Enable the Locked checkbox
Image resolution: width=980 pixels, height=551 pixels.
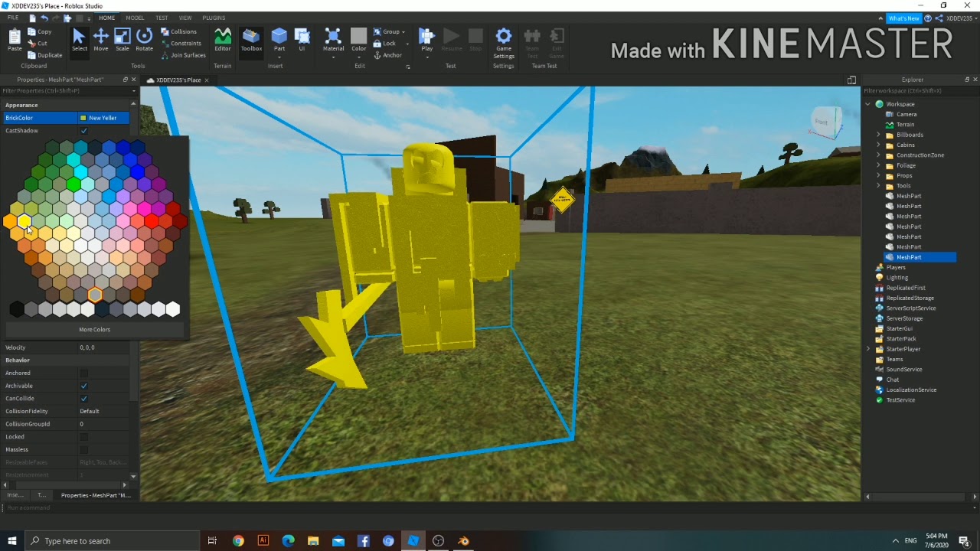[x=83, y=437]
